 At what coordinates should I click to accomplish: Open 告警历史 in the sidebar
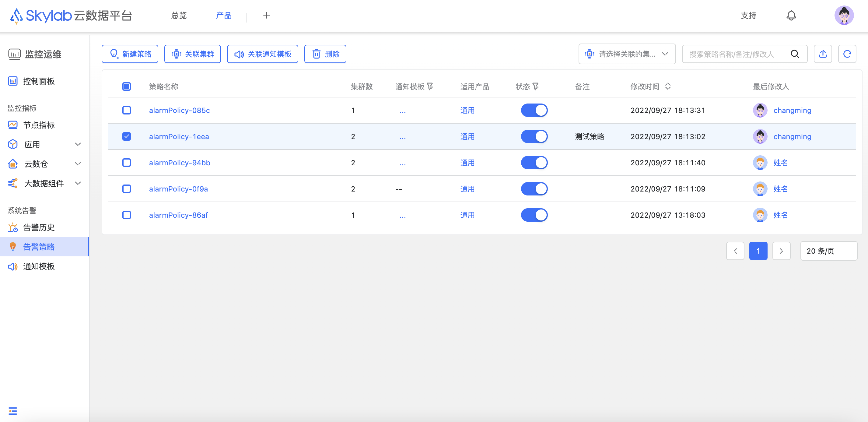[39, 227]
